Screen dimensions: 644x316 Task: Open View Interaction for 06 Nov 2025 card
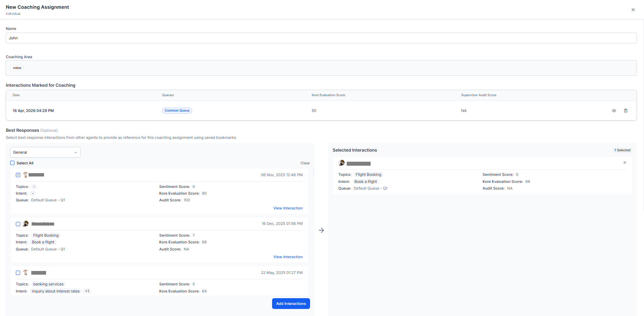click(288, 208)
